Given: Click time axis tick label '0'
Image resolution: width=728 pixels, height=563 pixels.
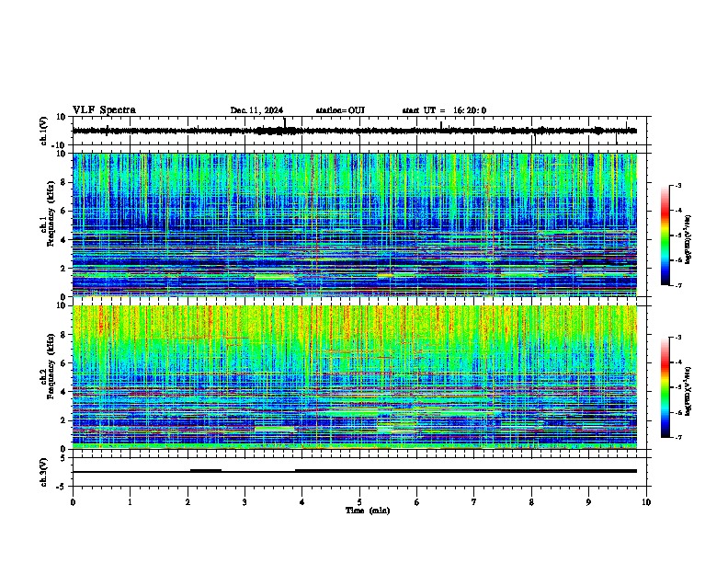Looking at the screenshot, I should click(x=73, y=502).
